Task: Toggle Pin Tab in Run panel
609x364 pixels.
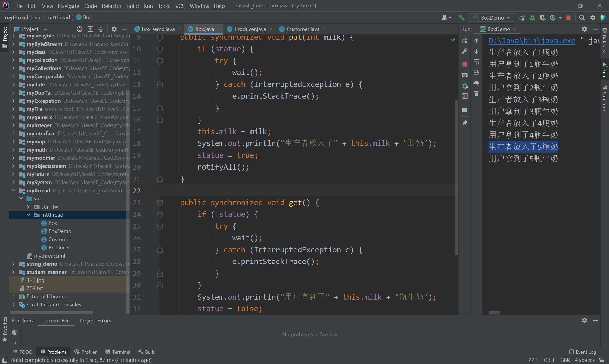Action: coord(465,123)
